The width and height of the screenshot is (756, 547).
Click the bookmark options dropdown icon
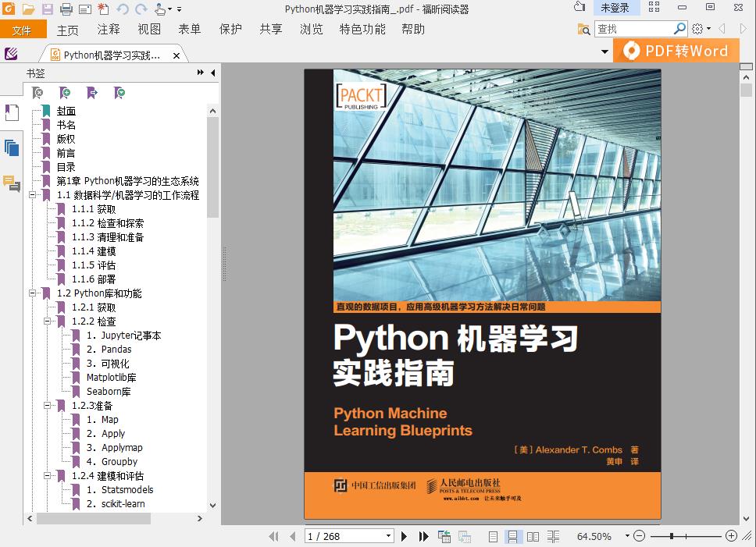[x=119, y=92]
